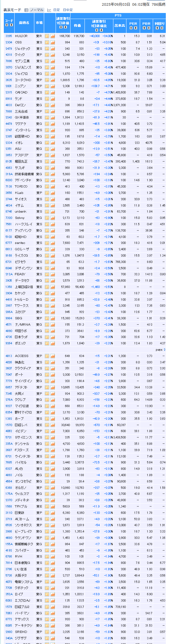Sort PER column ascending
The image size is (169, 644).
coord(132,28)
